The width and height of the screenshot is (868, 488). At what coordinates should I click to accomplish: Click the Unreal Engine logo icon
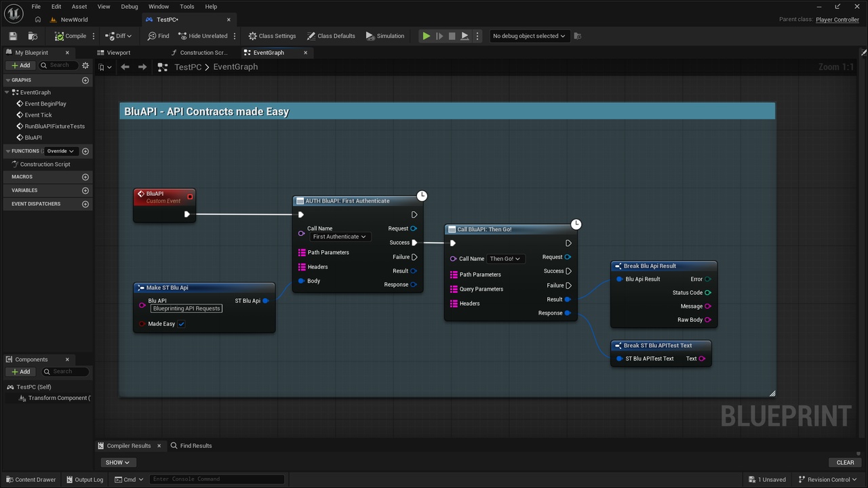click(14, 12)
